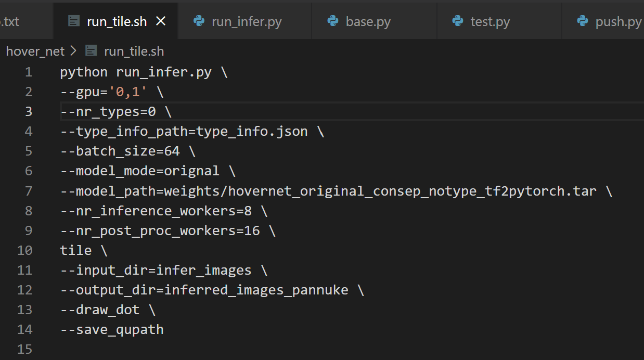Viewport: 644px width, 360px height.
Task: Click the Python icon on run_infer.py tab
Action: 199,21
